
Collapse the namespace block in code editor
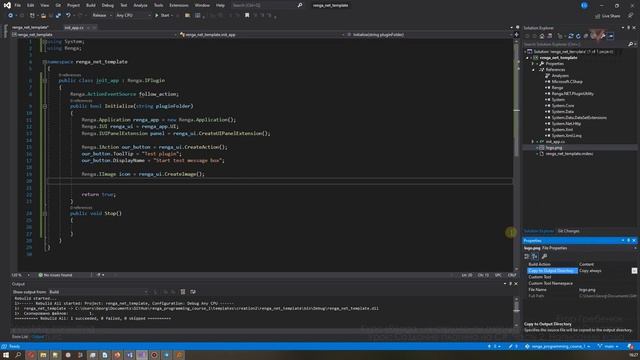coord(44,62)
